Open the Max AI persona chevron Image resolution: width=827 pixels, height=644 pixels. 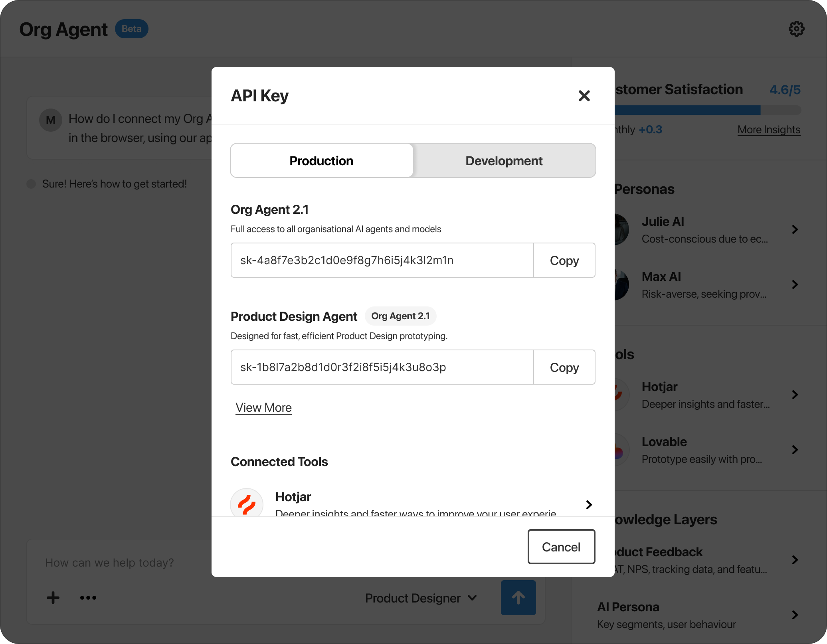point(795,284)
